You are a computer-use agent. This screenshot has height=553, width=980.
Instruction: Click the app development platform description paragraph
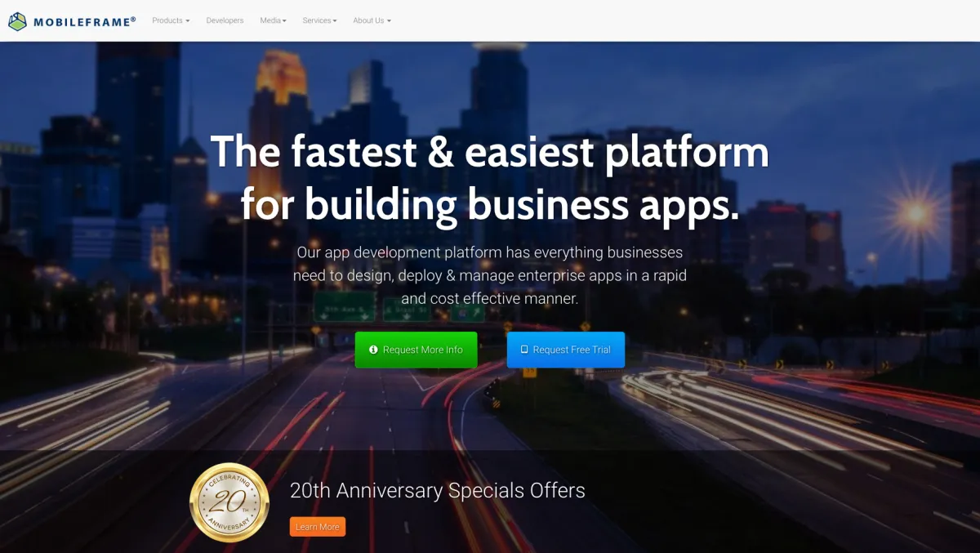[490, 275]
